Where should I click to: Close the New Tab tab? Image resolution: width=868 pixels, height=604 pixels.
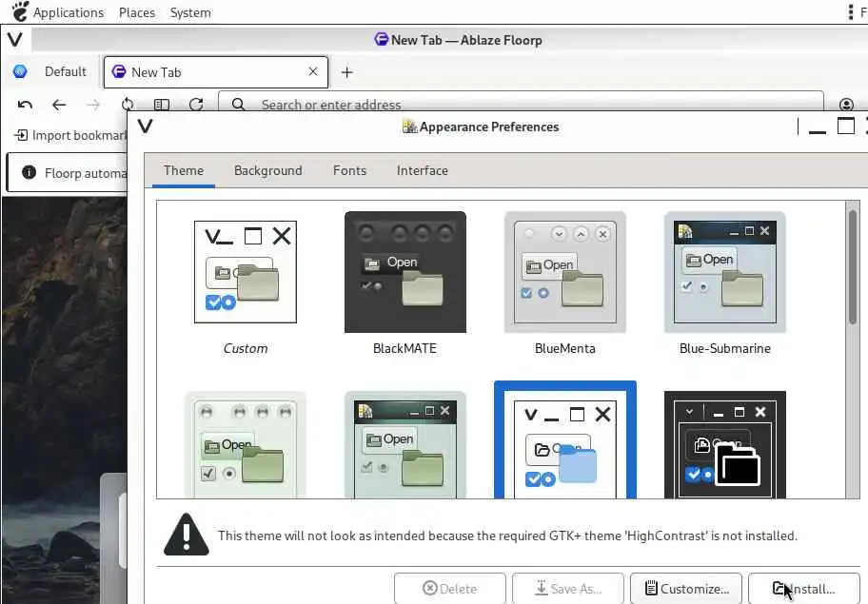tap(313, 71)
